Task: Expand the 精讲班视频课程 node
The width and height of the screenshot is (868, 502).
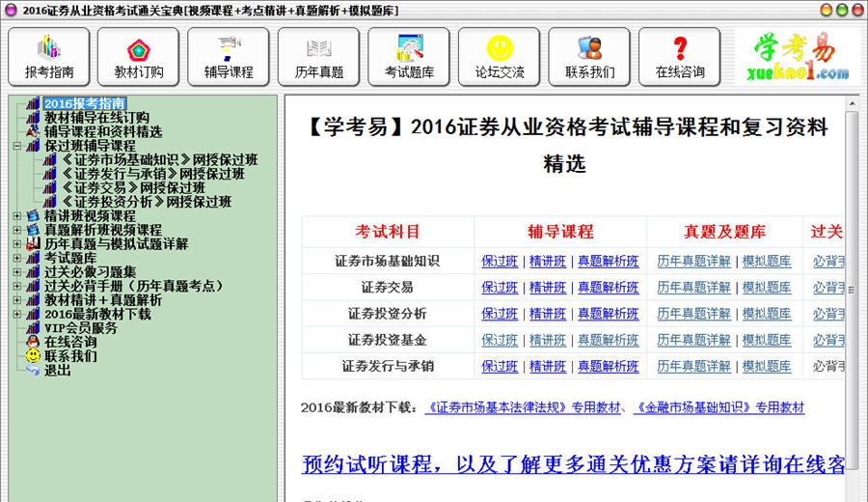Action: point(17,216)
